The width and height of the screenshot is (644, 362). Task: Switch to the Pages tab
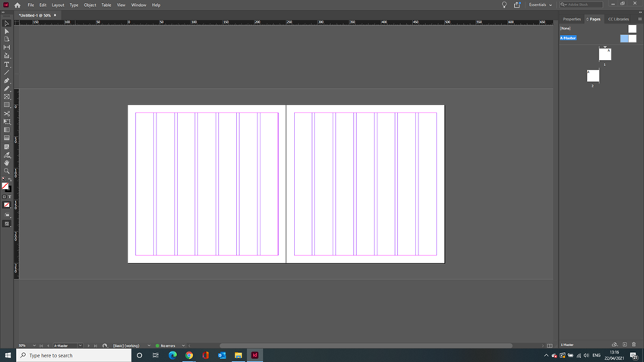tap(595, 19)
